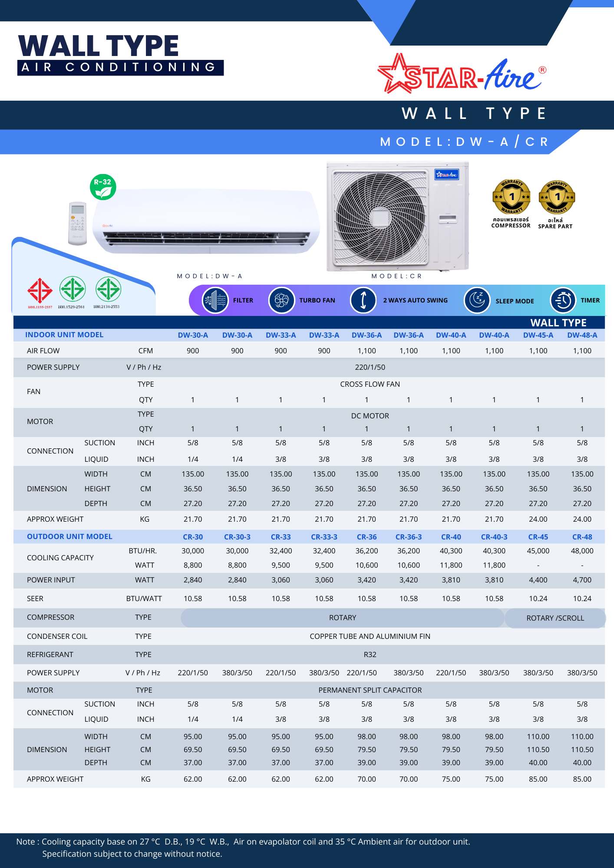Click the indoor unit DW-A product image
The image size is (614, 868).
click(x=206, y=221)
